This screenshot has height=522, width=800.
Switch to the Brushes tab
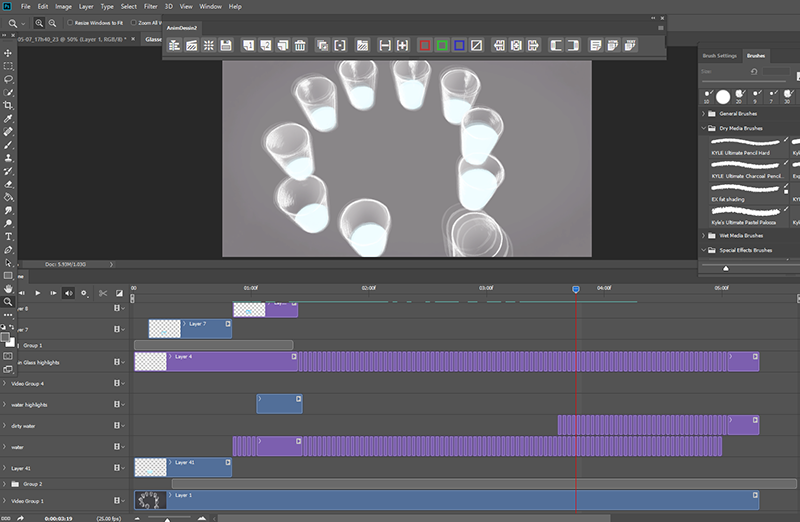756,56
